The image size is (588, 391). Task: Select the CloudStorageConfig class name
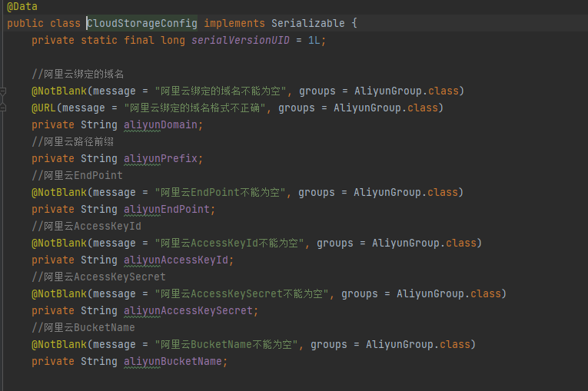point(142,23)
